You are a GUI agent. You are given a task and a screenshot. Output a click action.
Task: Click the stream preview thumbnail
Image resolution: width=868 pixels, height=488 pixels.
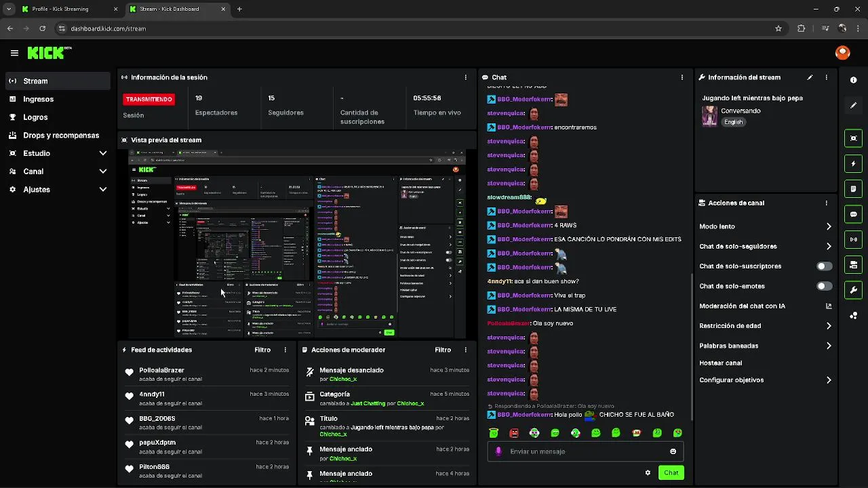297,244
